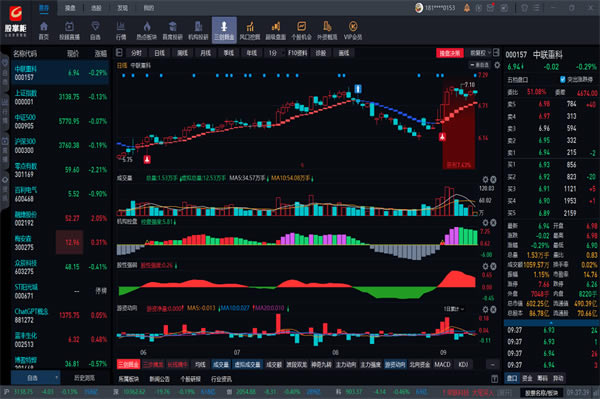Open the 1日累计 dropdown in 游资动向 panel

coord(454,309)
